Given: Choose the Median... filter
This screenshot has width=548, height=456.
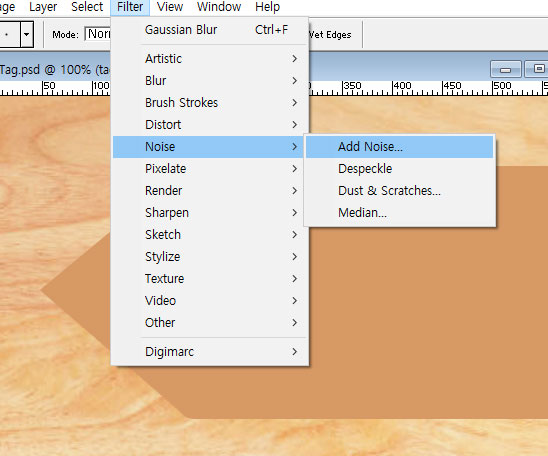Looking at the screenshot, I should [x=399, y=213].
